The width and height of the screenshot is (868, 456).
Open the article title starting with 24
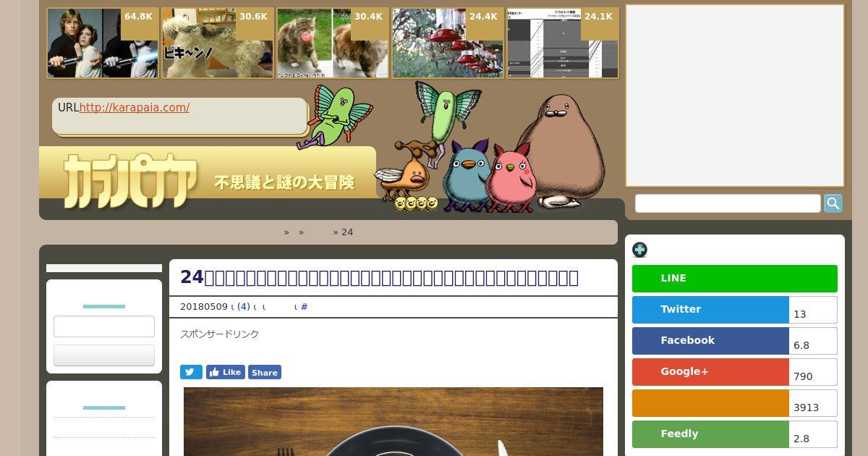[379, 277]
